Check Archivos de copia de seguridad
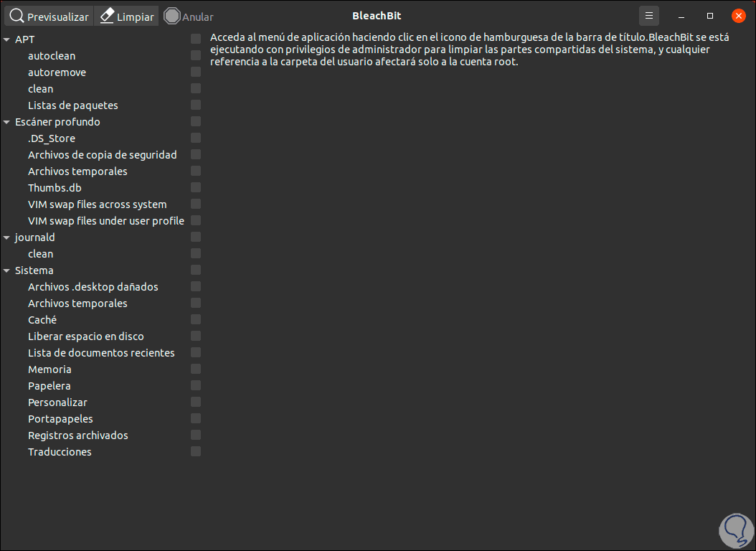The height and width of the screenshot is (551, 756). pyautogui.click(x=196, y=154)
